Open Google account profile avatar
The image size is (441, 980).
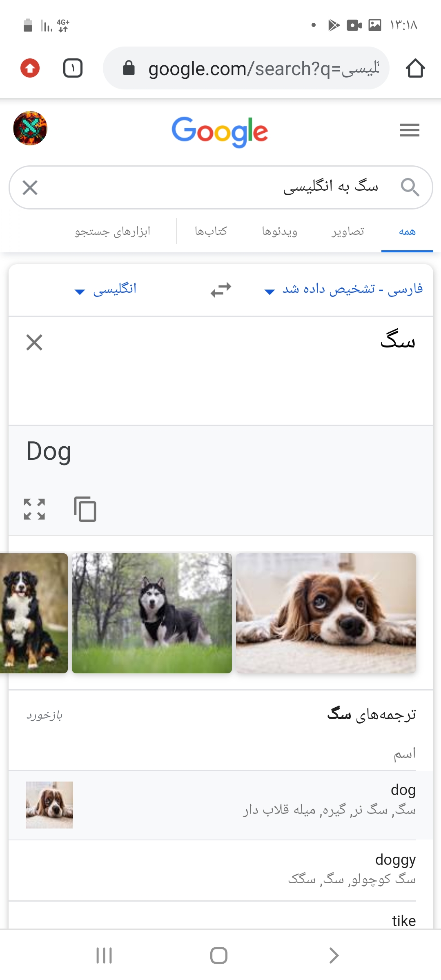click(x=30, y=128)
